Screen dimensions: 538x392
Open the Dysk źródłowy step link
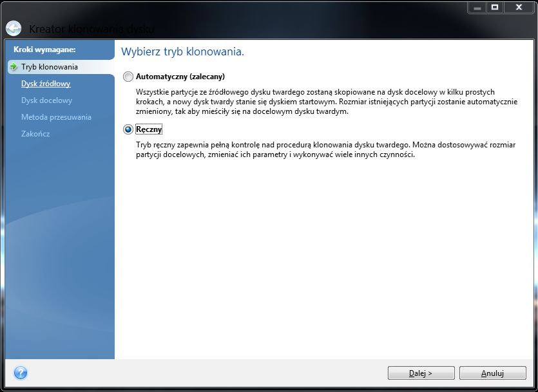pos(46,84)
